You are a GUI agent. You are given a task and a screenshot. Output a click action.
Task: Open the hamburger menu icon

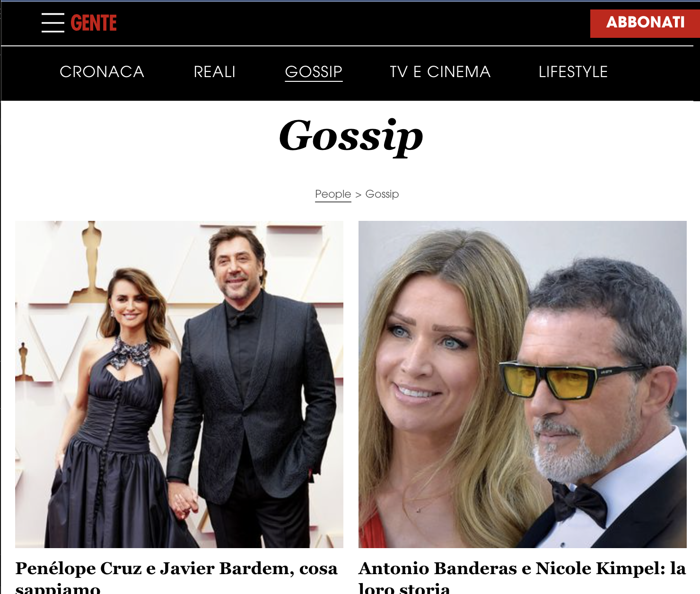53,23
